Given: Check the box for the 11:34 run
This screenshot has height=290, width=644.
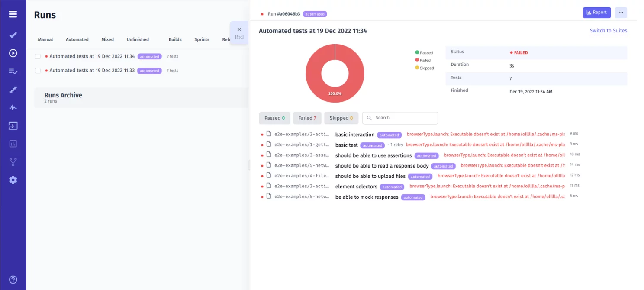Looking at the screenshot, I should click(38, 57).
